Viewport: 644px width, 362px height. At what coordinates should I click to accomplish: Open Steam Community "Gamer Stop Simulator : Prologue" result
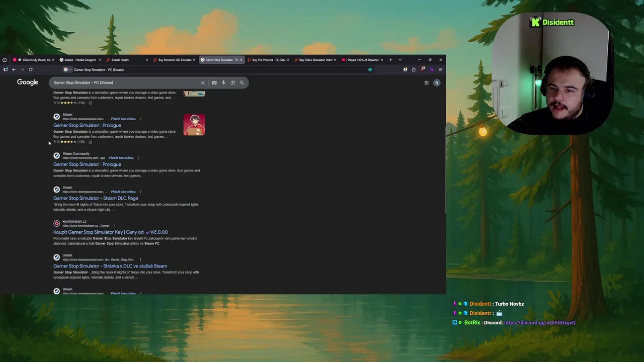[87, 164]
